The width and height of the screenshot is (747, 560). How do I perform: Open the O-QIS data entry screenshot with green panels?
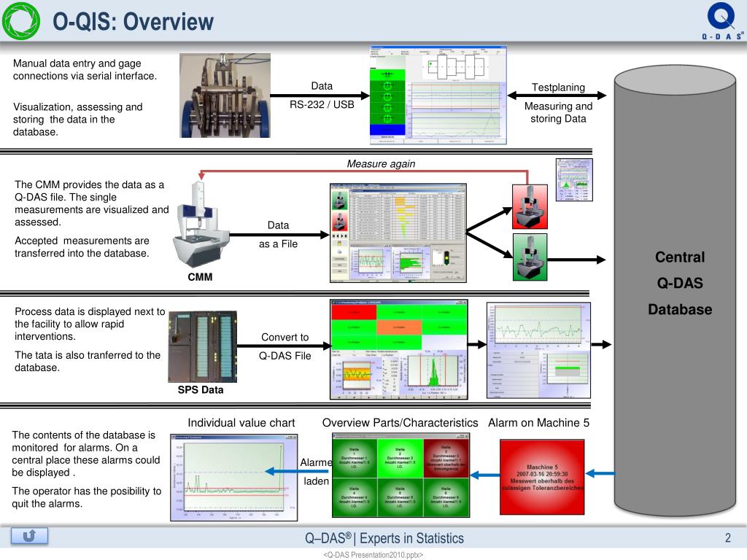[x=438, y=96]
